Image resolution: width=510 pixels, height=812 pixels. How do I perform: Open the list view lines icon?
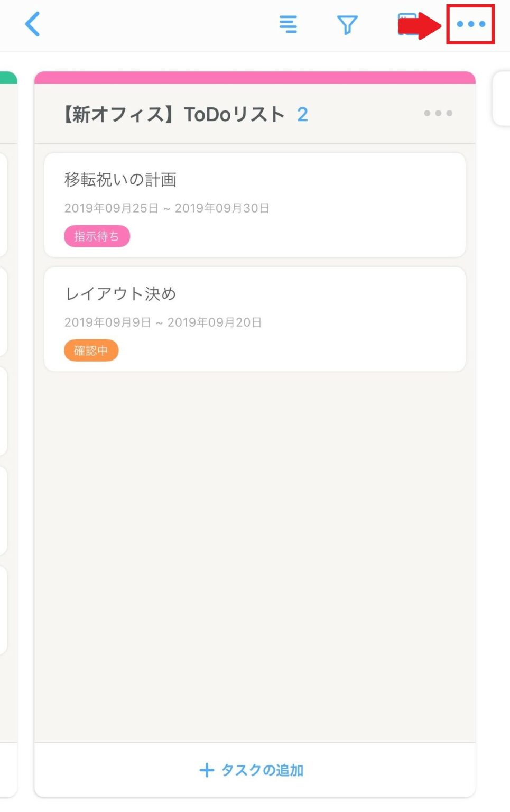tap(288, 24)
